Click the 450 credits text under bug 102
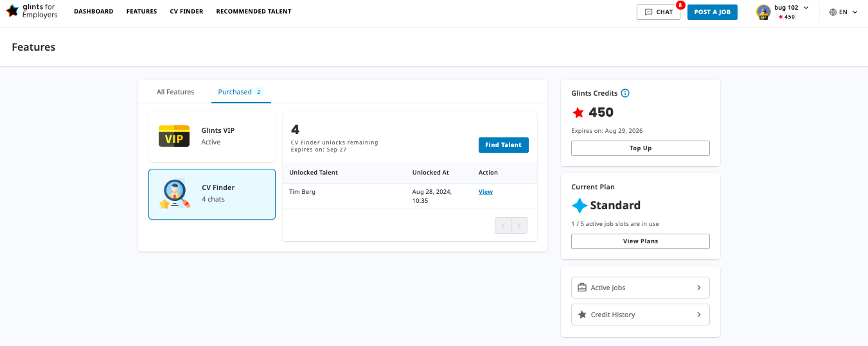 pyautogui.click(x=790, y=17)
